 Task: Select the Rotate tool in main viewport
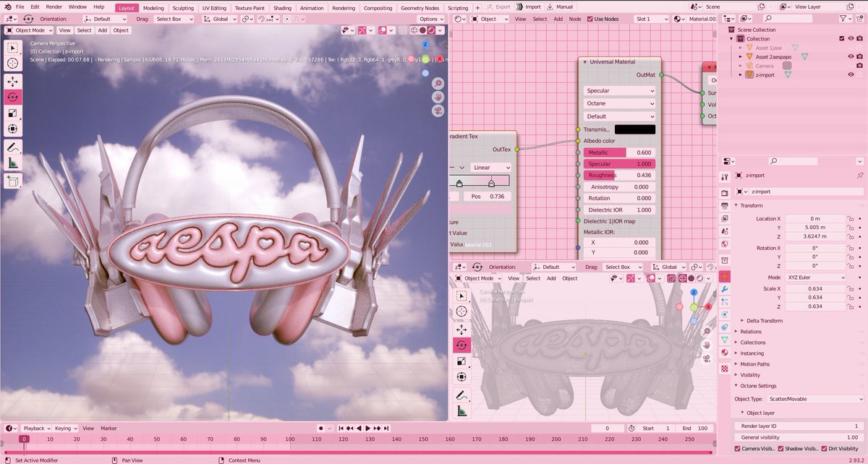13,97
